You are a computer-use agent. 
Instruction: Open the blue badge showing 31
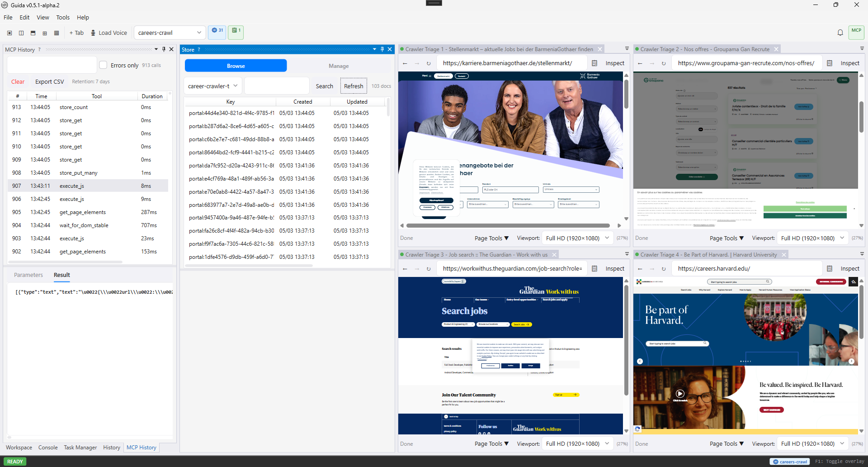(x=217, y=32)
